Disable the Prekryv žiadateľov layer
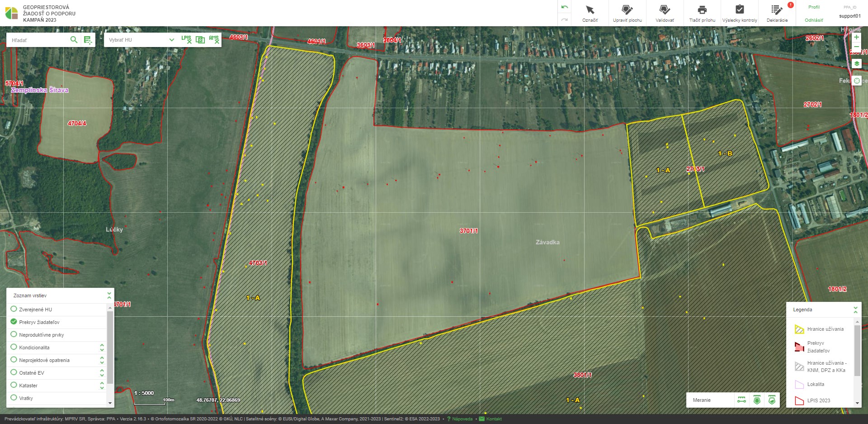Screen dimensions: 868x424 pyautogui.click(x=14, y=322)
